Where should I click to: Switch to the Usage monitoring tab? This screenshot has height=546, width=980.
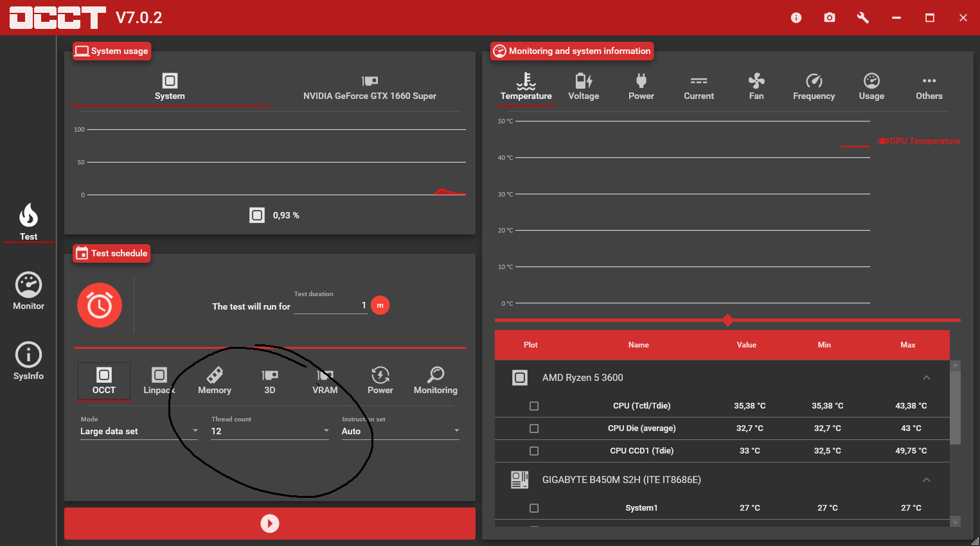871,87
